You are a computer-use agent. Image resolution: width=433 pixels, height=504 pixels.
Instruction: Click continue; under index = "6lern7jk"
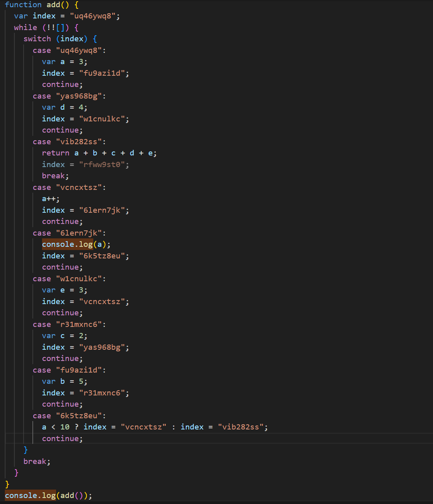point(62,222)
